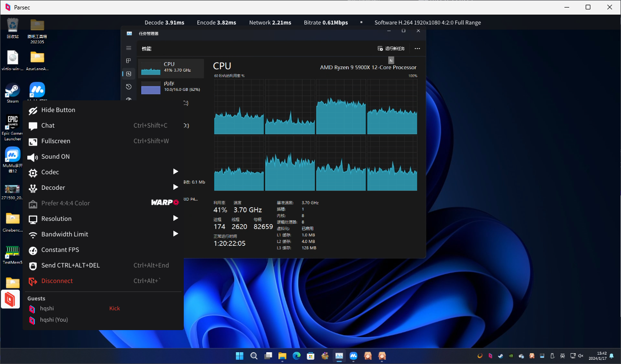
Task: Click the Decode 3.91ms overlay stat
Action: [164, 23]
